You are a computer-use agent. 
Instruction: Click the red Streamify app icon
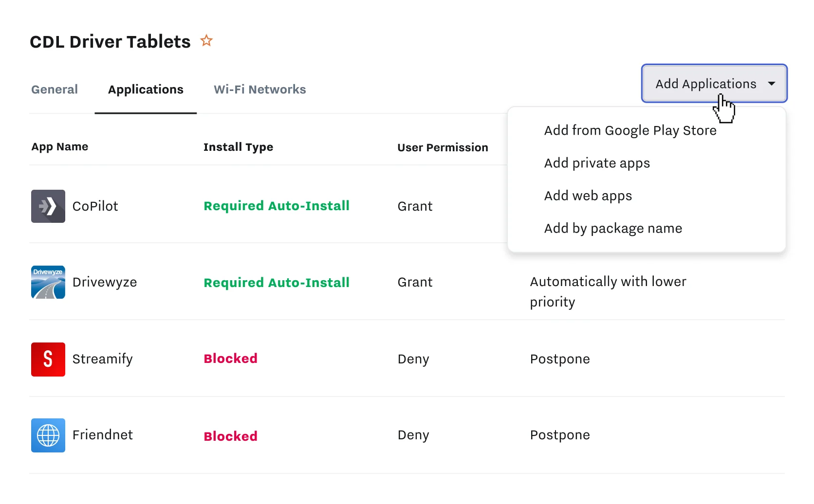[x=48, y=360]
